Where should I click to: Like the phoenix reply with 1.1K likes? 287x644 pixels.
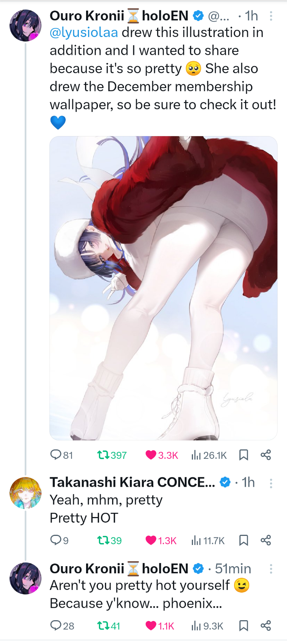coord(160,625)
